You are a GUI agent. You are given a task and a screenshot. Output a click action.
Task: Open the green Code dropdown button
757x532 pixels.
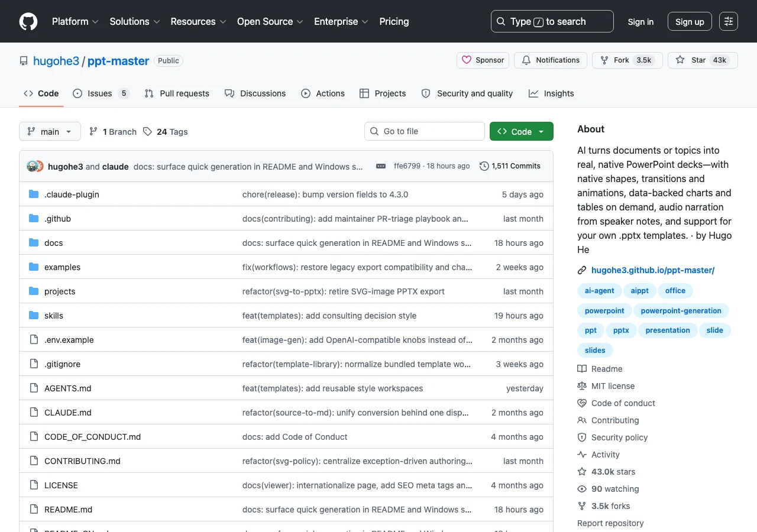522,131
